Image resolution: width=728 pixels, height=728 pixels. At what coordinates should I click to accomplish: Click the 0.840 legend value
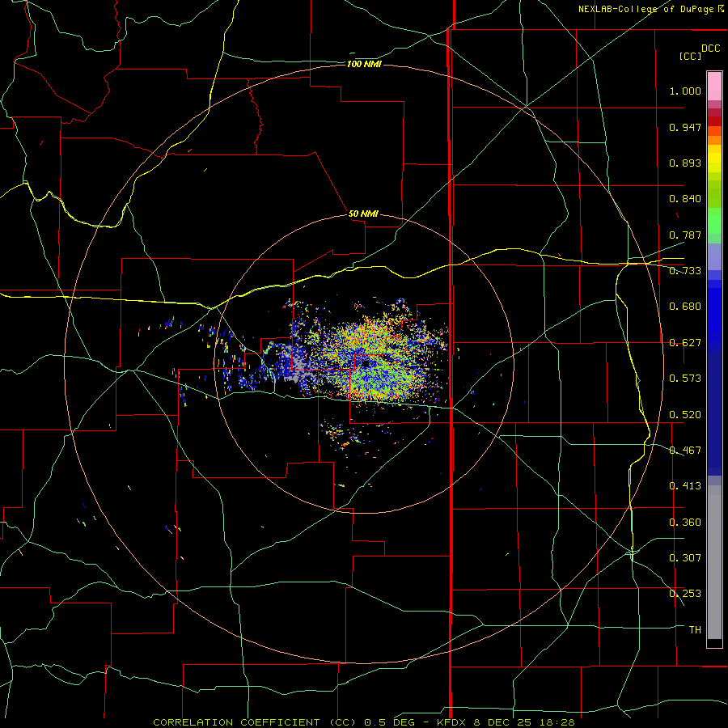pyautogui.click(x=685, y=199)
